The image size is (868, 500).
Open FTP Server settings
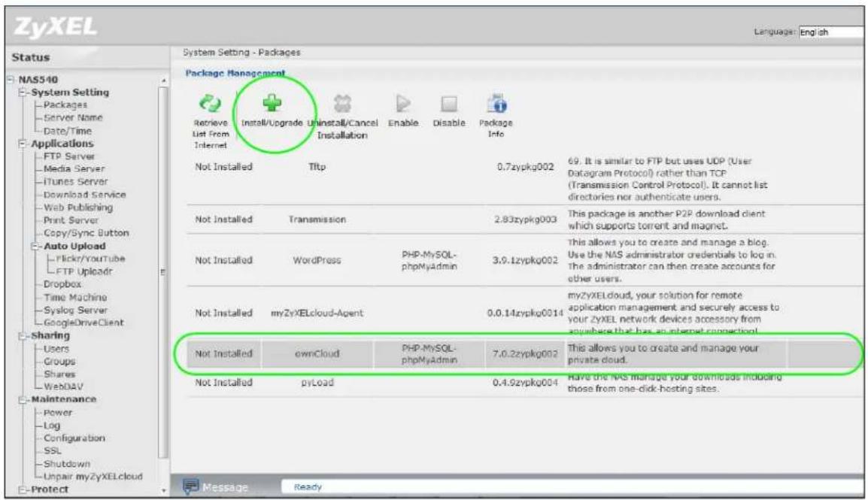coord(69,156)
